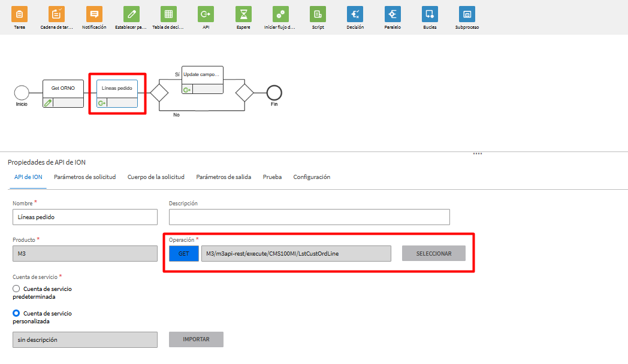Click the panel splitter dots handle
628x364 pixels.
point(478,154)
